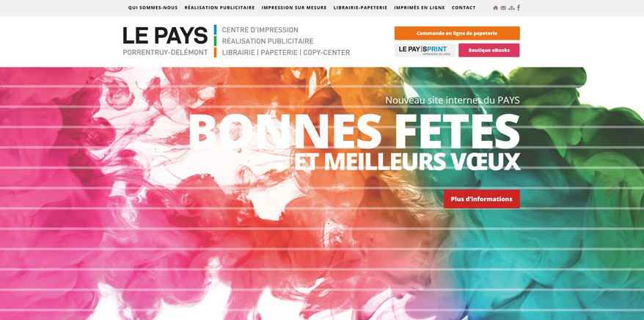Select Réalisation publicitaire in the top menu
The height and width of the screenshot is (320, 644).
[219, 8]
